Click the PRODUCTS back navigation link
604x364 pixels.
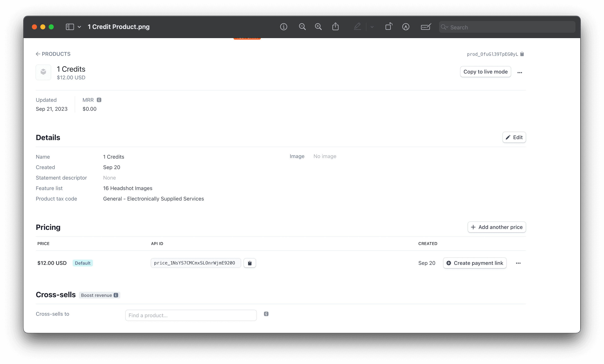click(x=53, y=54)
